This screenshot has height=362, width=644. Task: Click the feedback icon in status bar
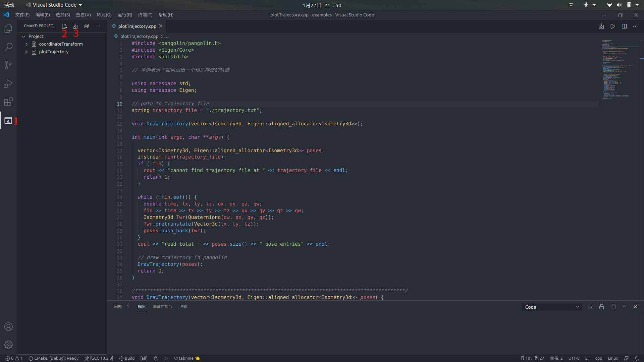[626, 358]
